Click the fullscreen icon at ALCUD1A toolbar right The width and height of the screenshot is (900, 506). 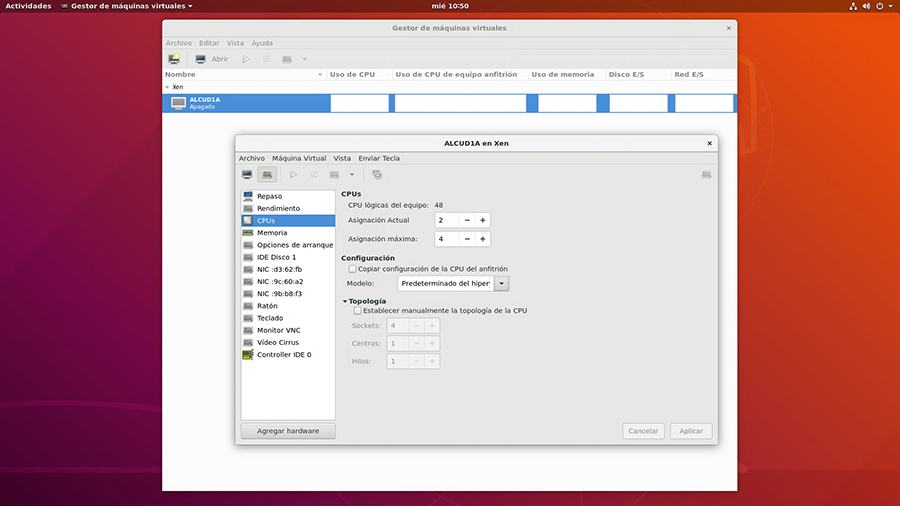pos(706,174)
